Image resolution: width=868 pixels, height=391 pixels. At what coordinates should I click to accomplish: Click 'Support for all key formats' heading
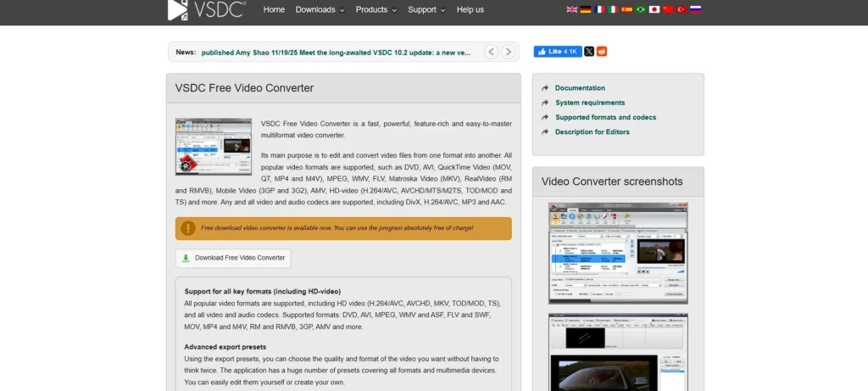(263, 291)
